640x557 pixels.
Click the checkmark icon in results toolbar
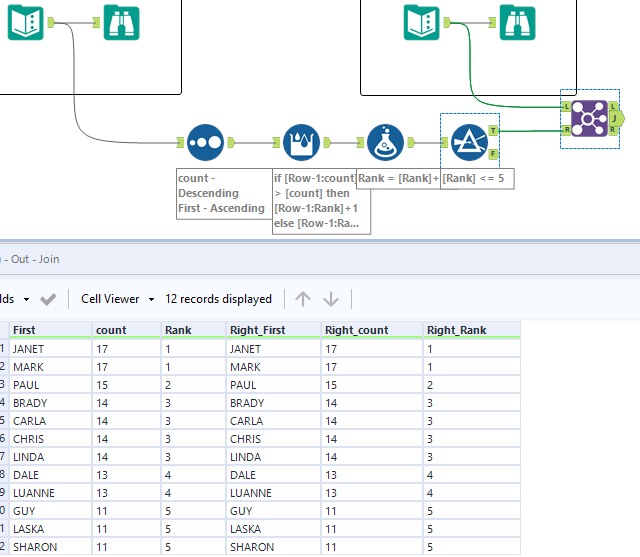tap(48, 299)
